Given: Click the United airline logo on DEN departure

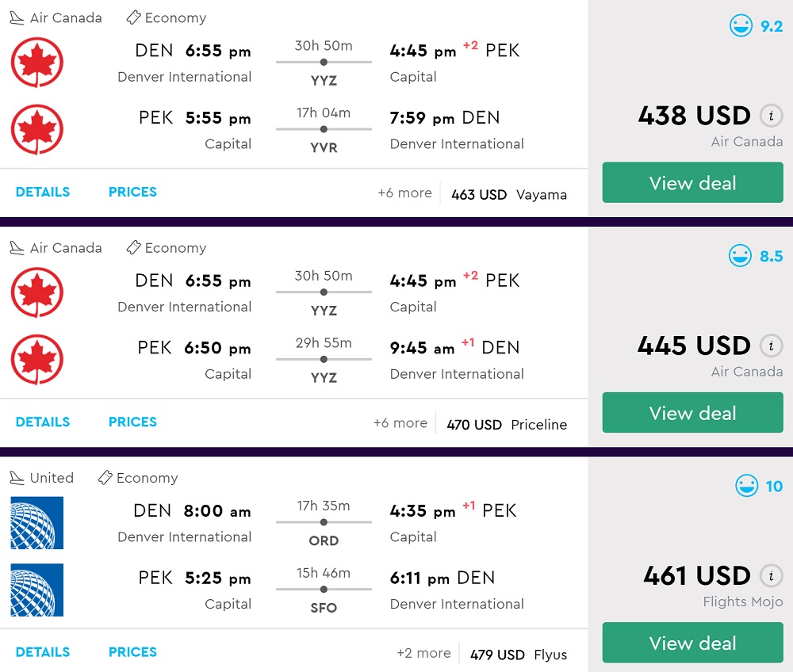Looking at the screenshot, I should point(36,523).
